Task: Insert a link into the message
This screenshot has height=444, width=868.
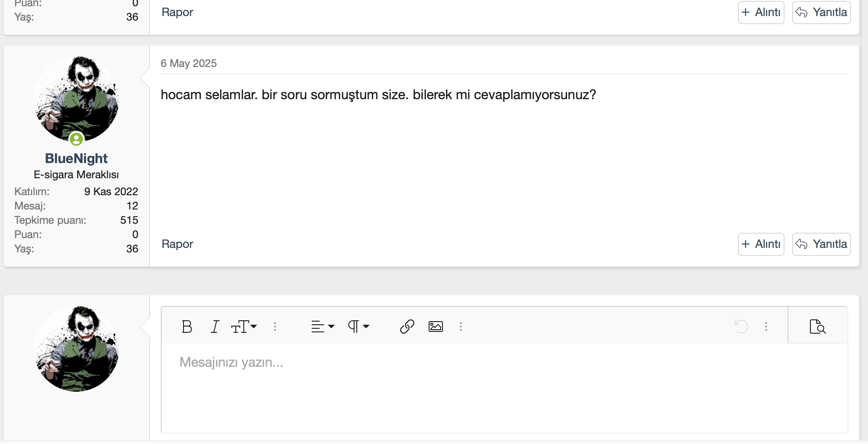Action: click(407, 327)
